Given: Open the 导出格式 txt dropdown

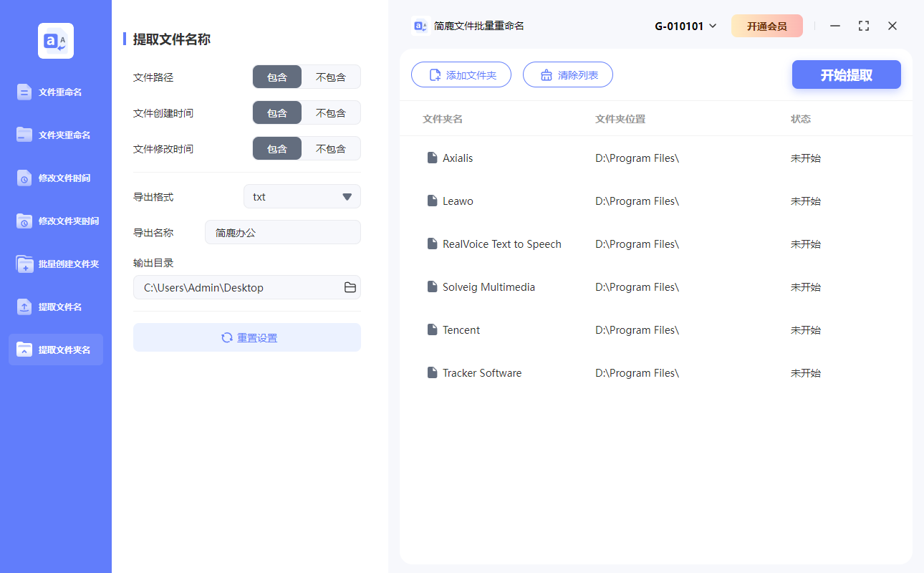Looking at the screenshot, I should pos(302,196).
